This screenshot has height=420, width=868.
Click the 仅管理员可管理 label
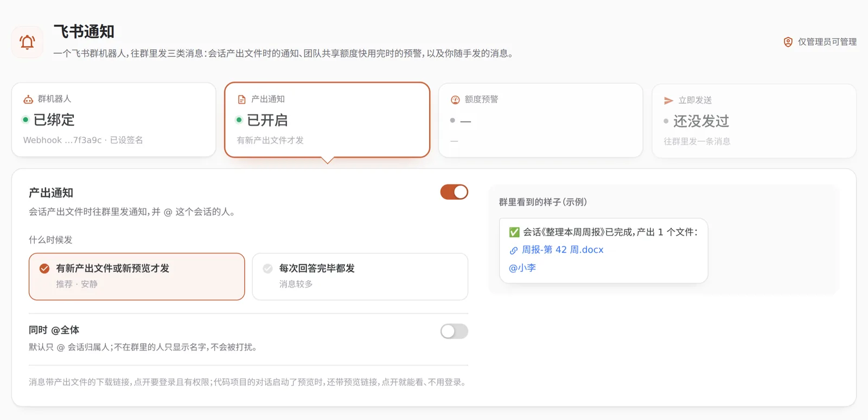pyautogui.click(x=827, y=42)
